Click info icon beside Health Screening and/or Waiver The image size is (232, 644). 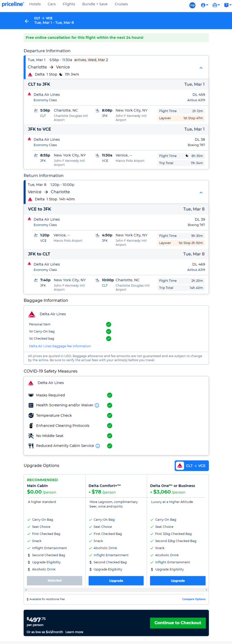pos(97,405)
